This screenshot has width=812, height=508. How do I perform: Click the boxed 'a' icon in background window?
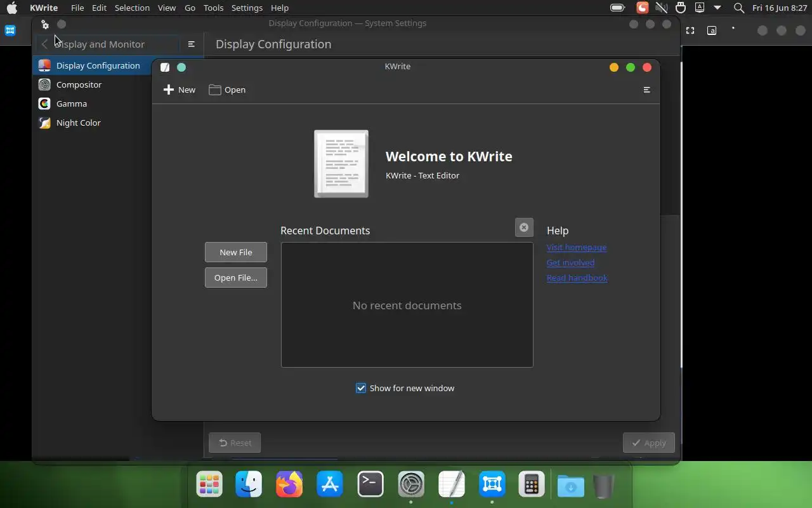pos(712,30)
